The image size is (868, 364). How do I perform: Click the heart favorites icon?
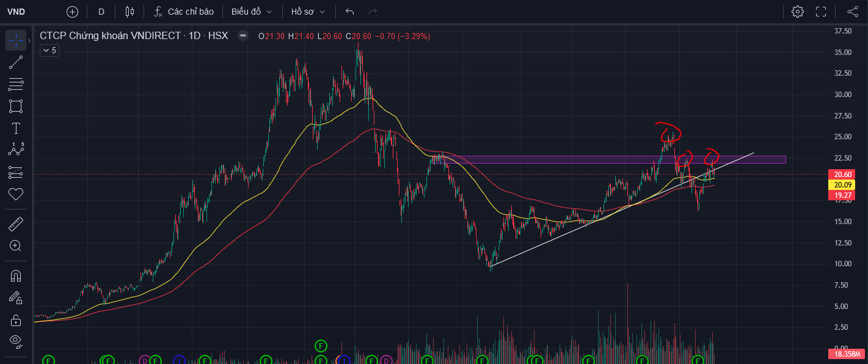[16, 194]
